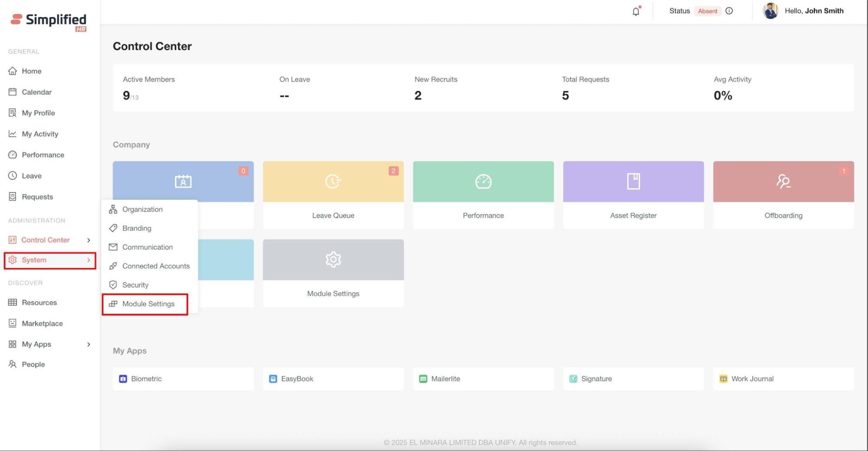The height and width of the screenshot is (451, 868).
Task: Go to Calendar in the sidebar
Action: (36, 92)
